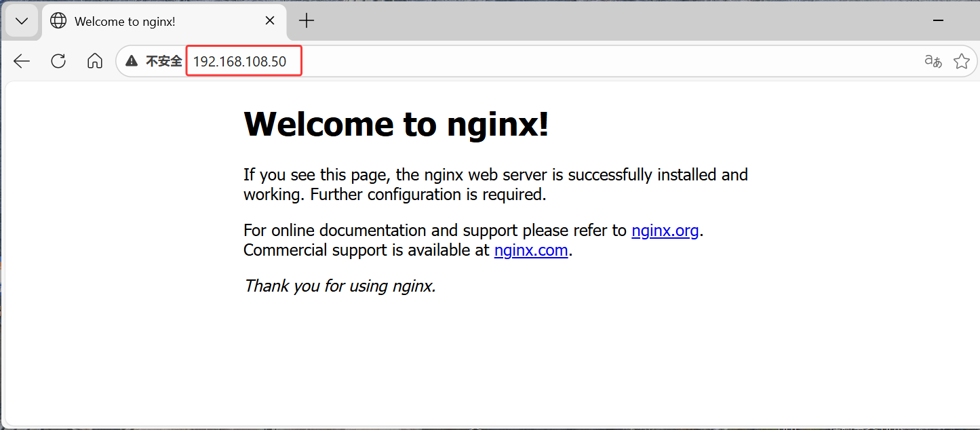The image size is (980, 430).
Task: Reload the page with refresh icon
Action: pos(58,62)
